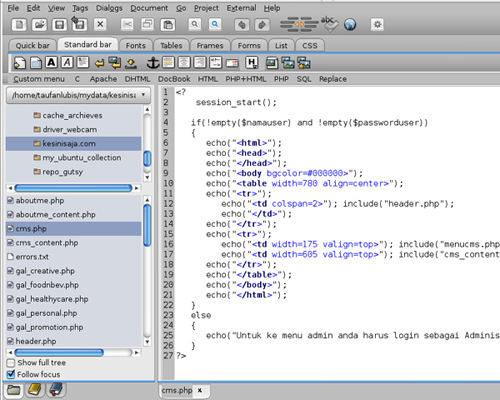The height and width of the screenshot is (400, 500).
Task: Insert Italic tag with slanted A icon
Action: pyautogui.click(x=67, y=62)
